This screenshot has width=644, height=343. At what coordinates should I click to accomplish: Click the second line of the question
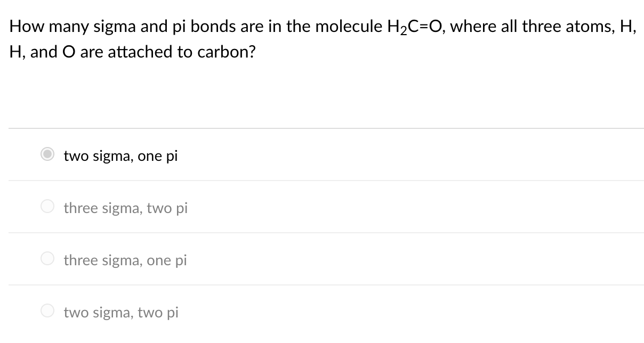click(x=132, y=52)
